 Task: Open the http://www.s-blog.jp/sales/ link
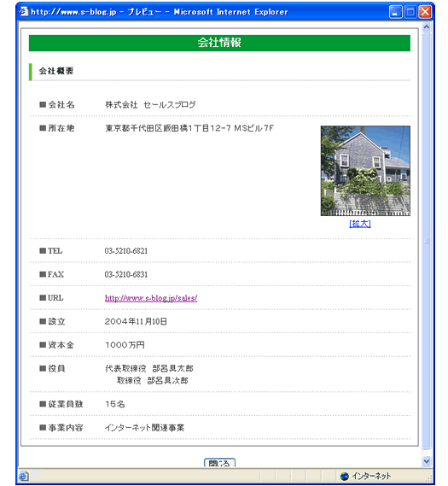click(x=151, y=298)
